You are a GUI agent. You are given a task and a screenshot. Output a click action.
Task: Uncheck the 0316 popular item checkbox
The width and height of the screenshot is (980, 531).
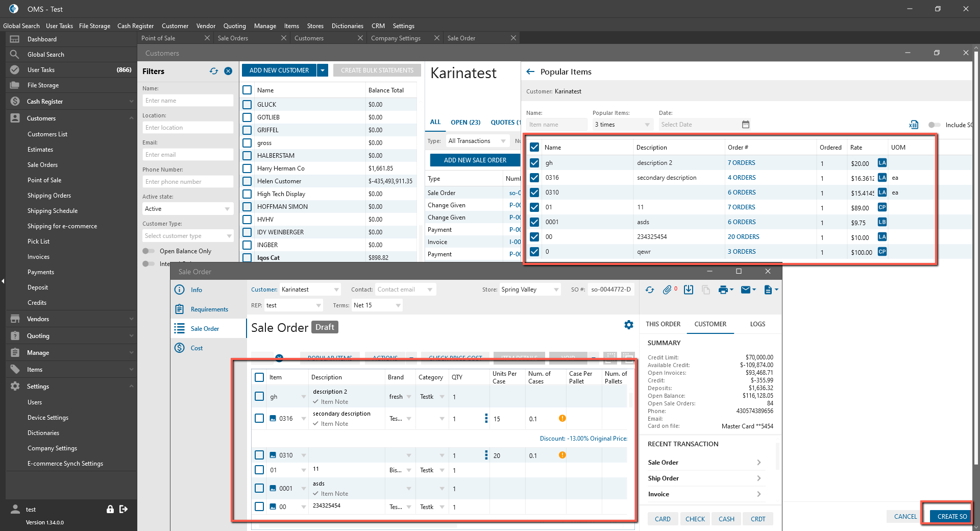[534, 178]
